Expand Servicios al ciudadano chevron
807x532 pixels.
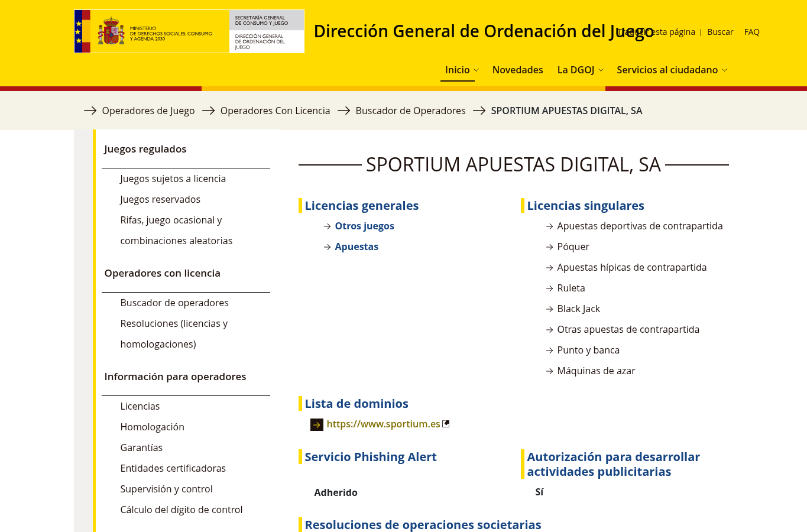[x=724, y=70]
